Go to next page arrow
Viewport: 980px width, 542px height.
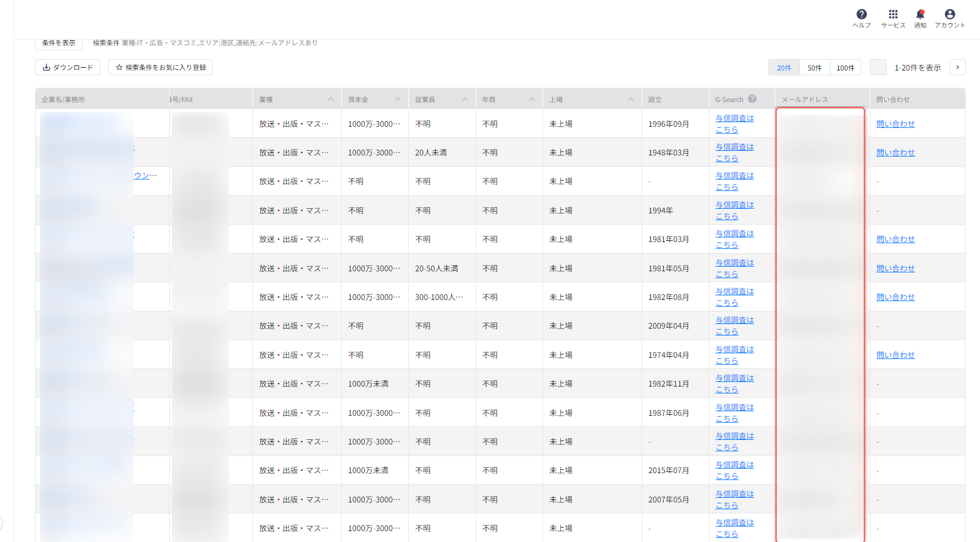point(957,67)
